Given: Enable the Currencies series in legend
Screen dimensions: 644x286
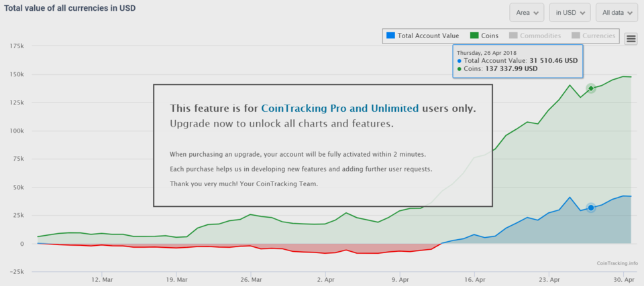Looking at the screenshot, I should (x=593, y=35).
